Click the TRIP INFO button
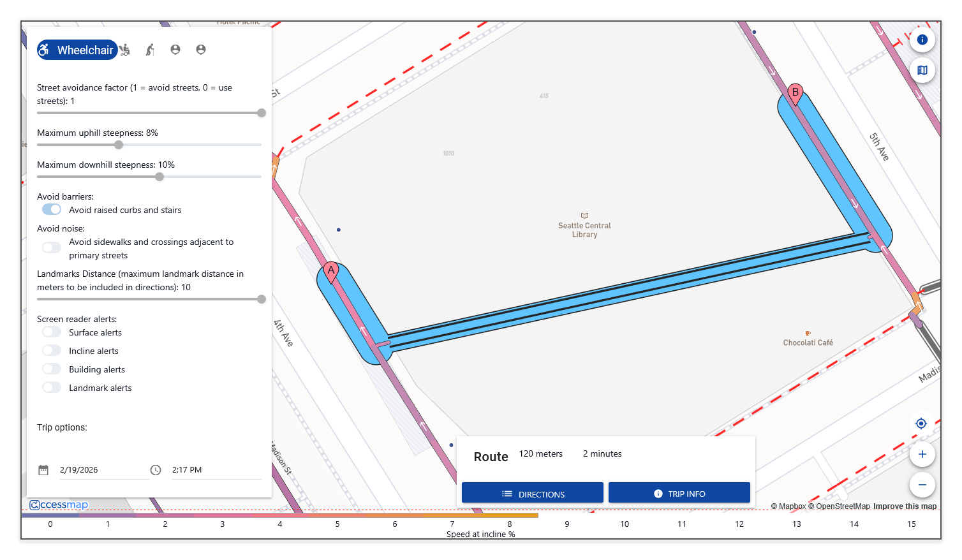962x560 pixels. [679, 494]
